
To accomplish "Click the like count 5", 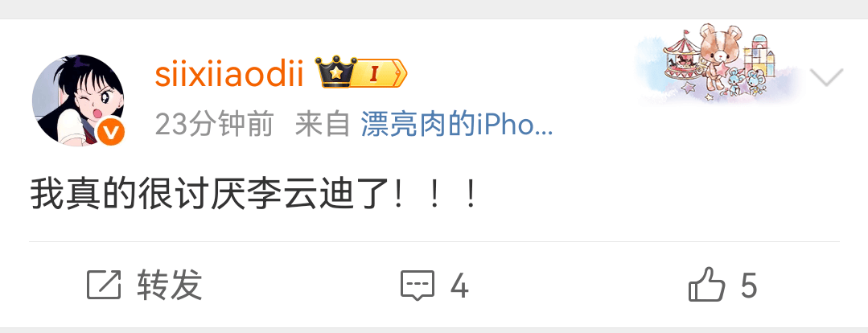I will (749, 286).
